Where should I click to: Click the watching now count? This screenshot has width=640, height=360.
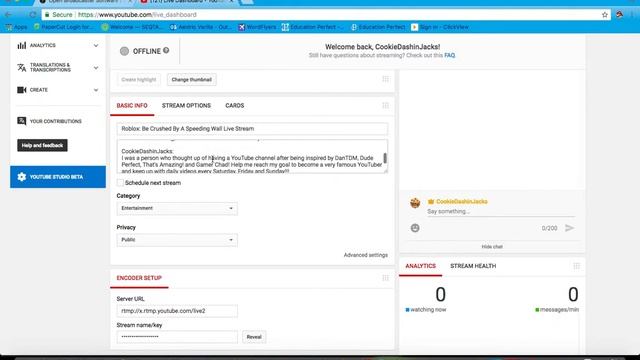point(440,294)
